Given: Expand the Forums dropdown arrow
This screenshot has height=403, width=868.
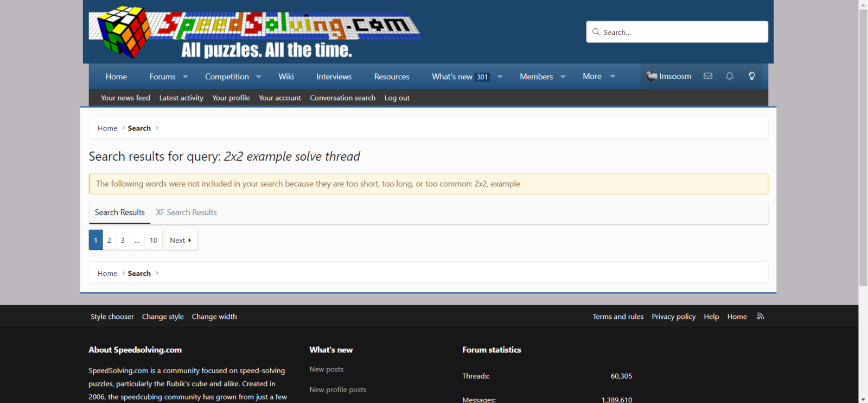Looking at the screenshot, I should pos(186,77).
